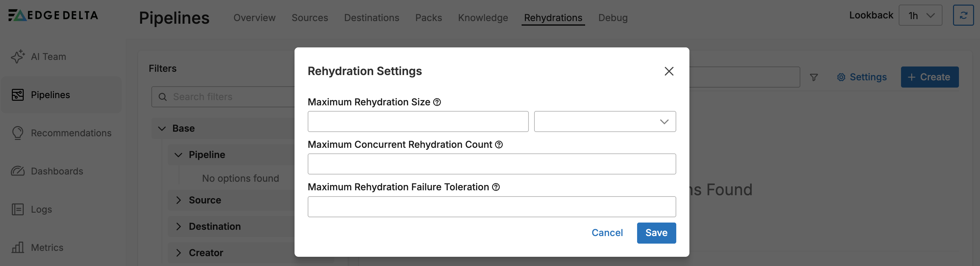Click the Metrics bar chart icon
The height and width of the screenshot is (266, 980).
tap(18, 247)
